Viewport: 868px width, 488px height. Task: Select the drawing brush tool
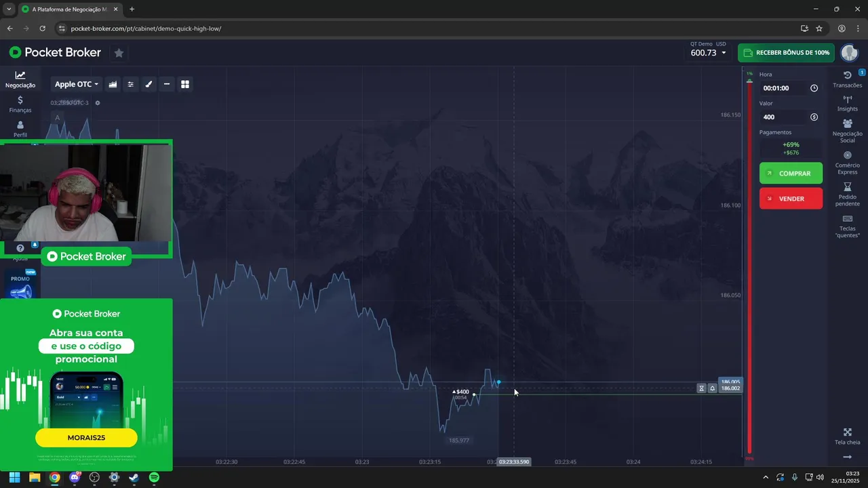pyautogui.click(x=149, y=84)
